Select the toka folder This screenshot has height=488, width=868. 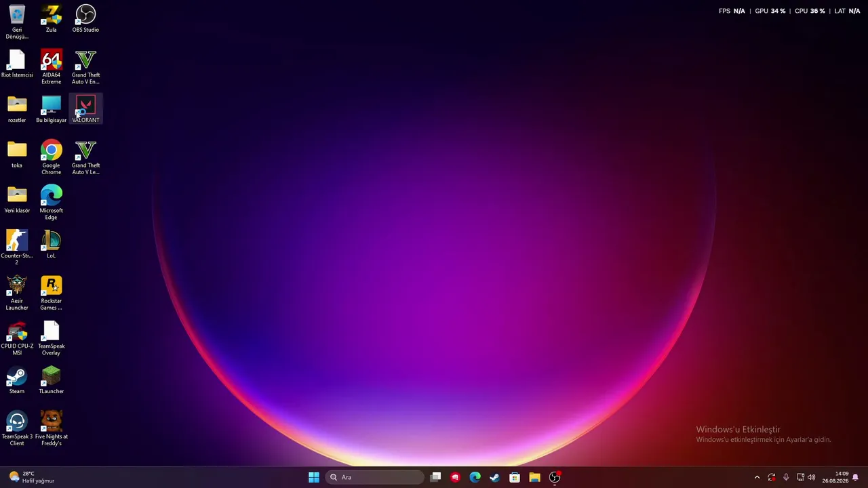(17, 155)
